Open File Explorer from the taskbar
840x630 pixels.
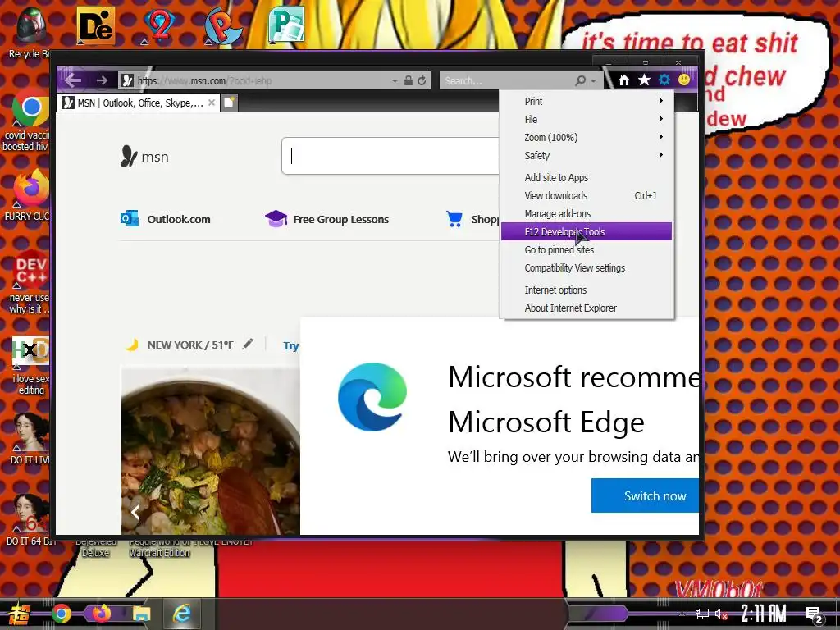(141, 614)
